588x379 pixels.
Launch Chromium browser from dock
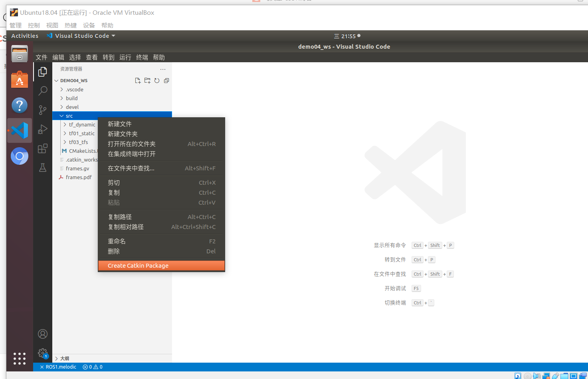(x=20, y=156)
